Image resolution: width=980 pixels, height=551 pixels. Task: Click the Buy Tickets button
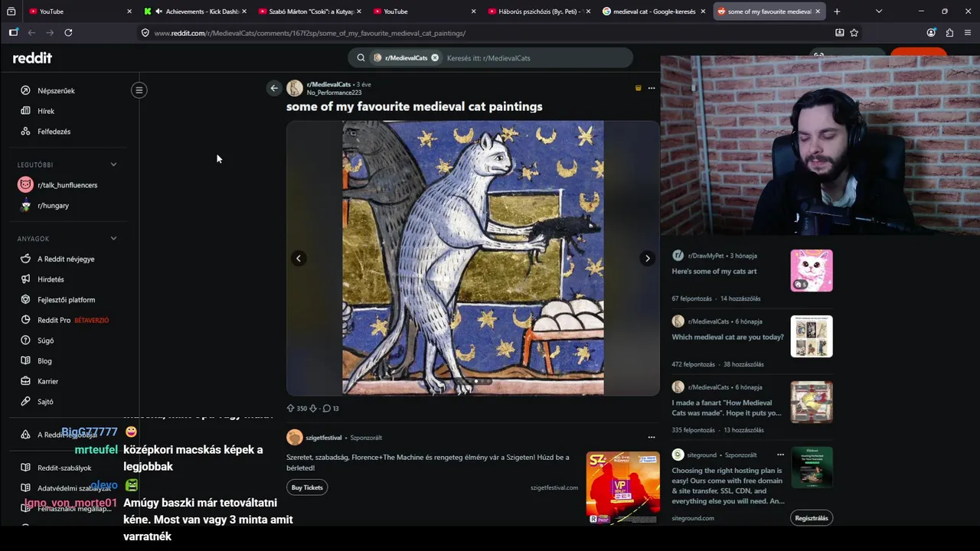click(307, 487)
